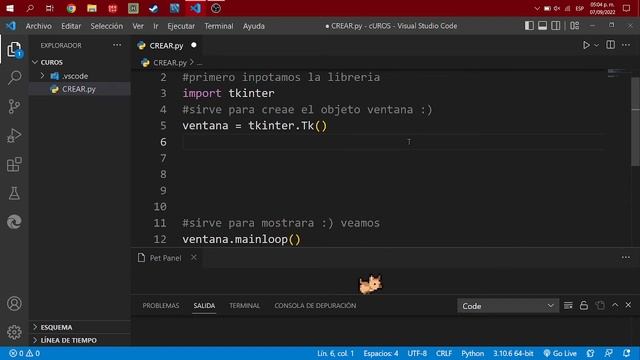Toggle secondary side bar layout icon
Screen dimensions: 640x360
pos(556,26)
